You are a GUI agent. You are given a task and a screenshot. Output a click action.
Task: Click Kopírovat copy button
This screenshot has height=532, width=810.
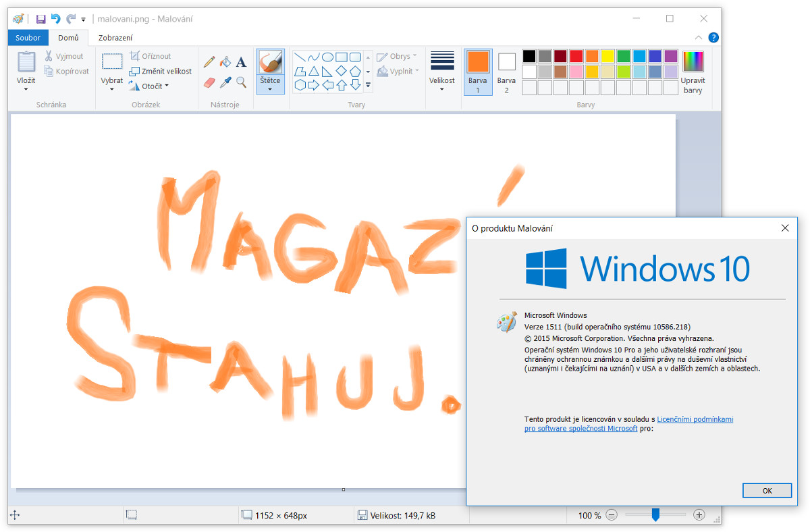pyautogui.click(x=66, y=71)
